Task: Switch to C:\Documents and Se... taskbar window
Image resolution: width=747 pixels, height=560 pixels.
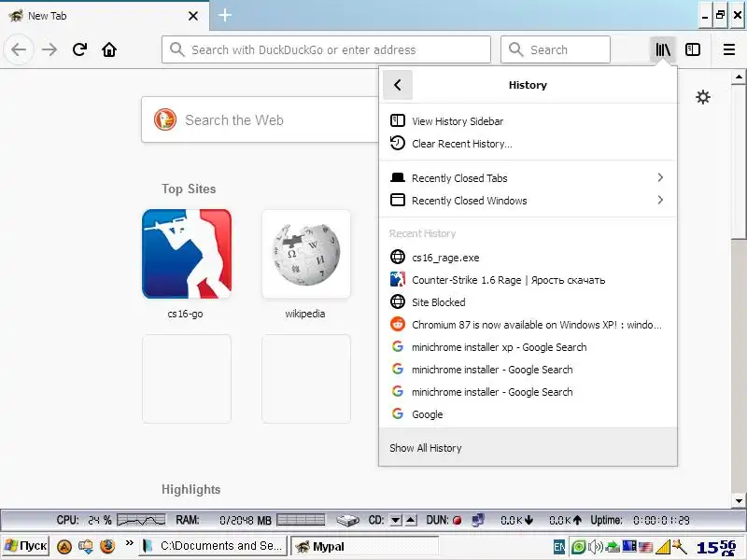Action: point(213,546)
